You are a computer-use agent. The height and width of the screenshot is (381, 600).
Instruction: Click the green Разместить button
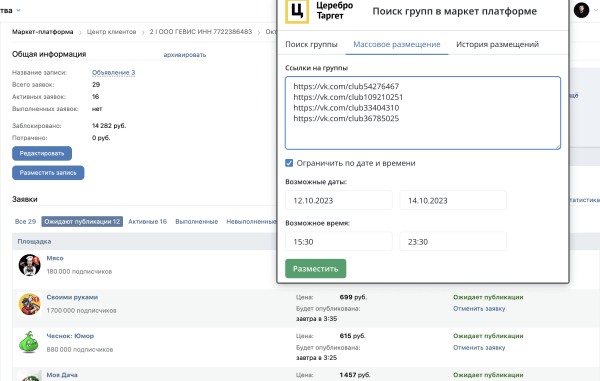click(315, 269)
